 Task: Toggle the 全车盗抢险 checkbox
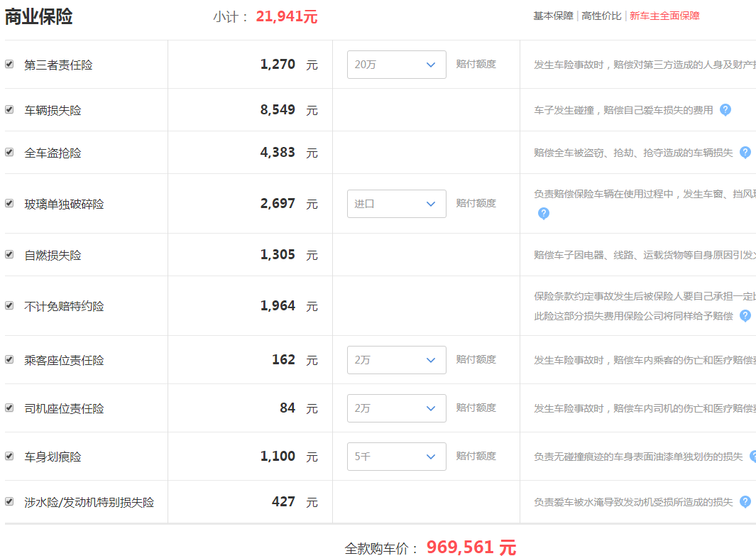tap(9, 153)
